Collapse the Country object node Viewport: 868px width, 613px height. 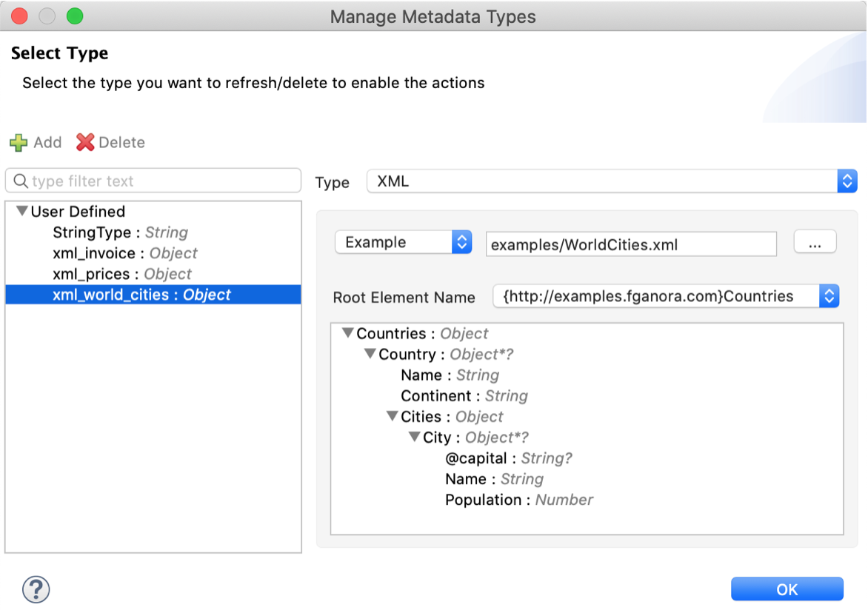[370, 355]
